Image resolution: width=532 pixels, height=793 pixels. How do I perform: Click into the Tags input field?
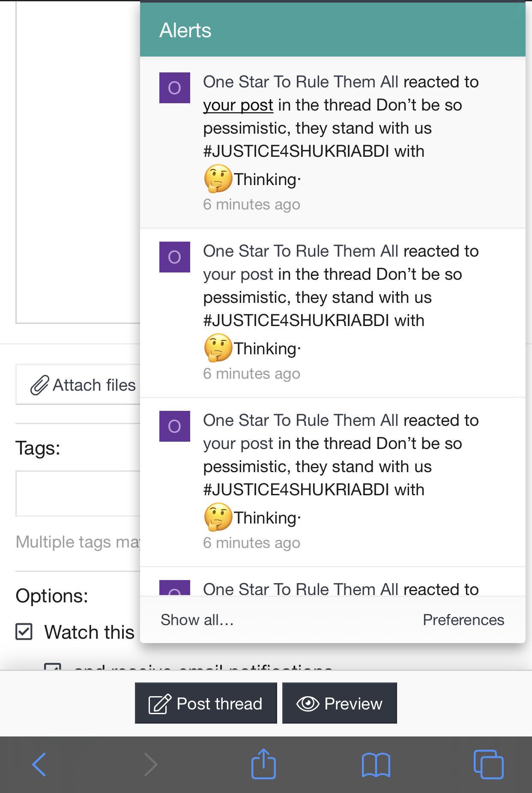point(78,494)
